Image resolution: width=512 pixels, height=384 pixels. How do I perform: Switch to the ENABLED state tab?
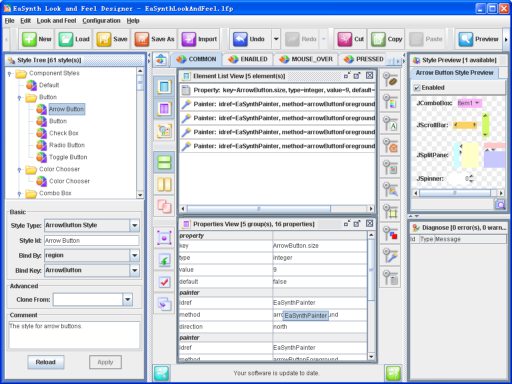[x=247, y=59]
